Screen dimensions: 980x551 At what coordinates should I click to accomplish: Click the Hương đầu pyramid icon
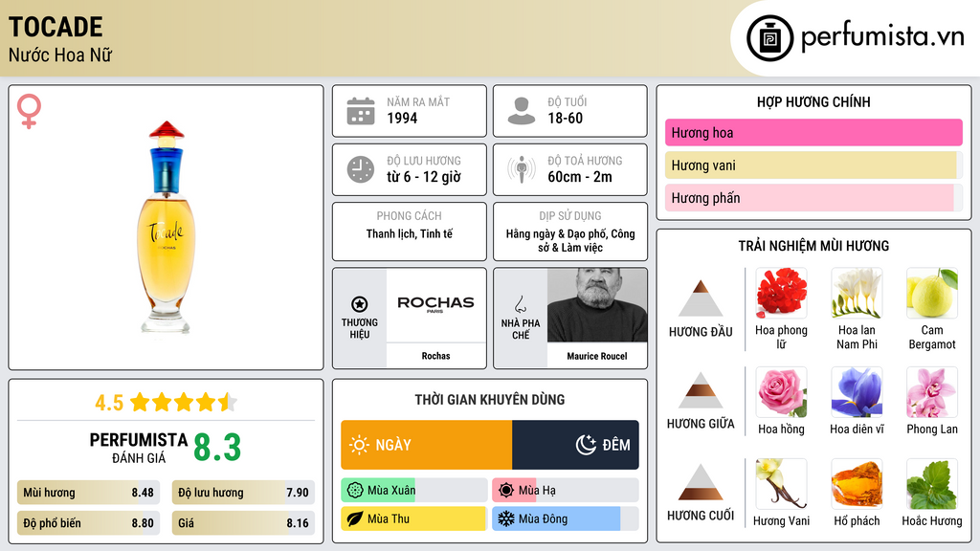[701, 298]
